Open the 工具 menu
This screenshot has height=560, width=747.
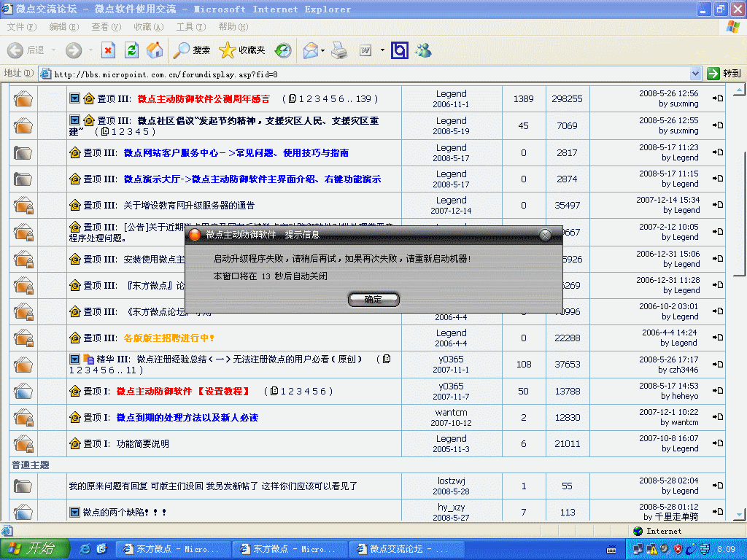[190, 27]
